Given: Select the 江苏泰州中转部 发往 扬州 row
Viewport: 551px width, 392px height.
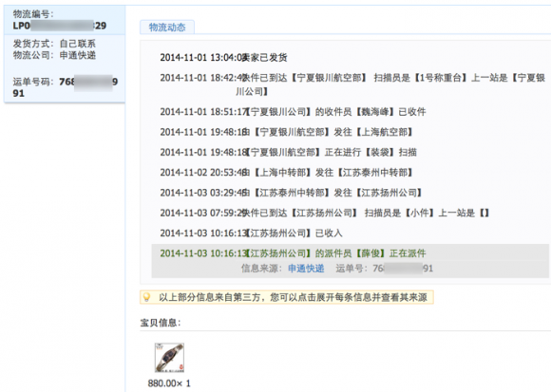Looking at the screenshot, I should tap(292, 193).
